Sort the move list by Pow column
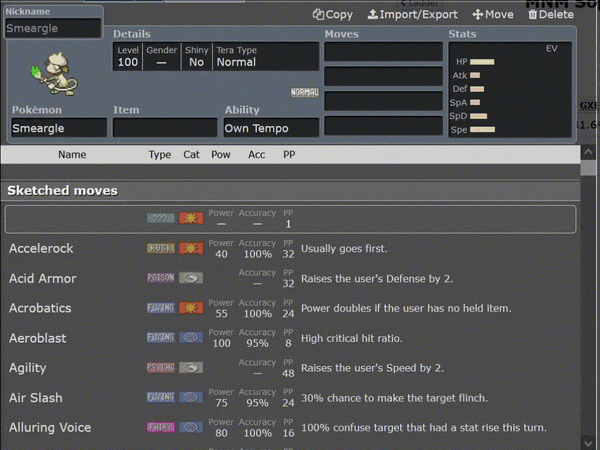 (x=220, y=155)
